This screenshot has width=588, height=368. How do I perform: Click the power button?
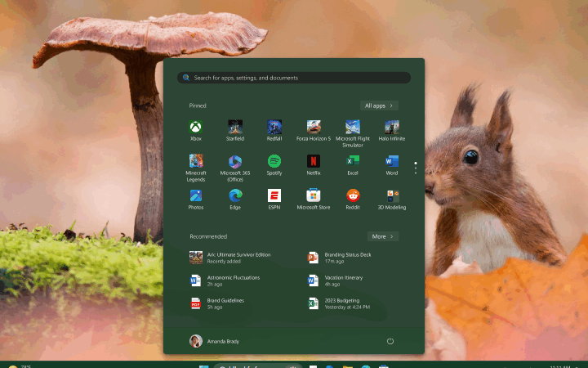tap(390, 341)
